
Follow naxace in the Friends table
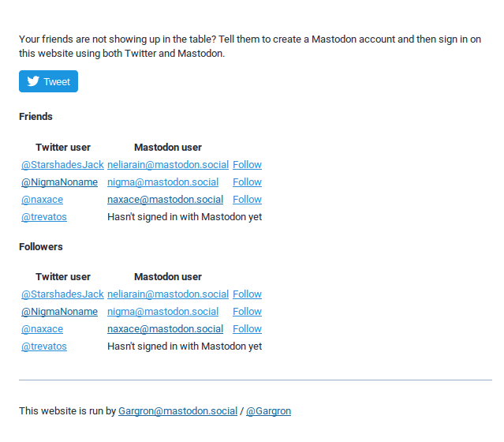click(247, 200)
